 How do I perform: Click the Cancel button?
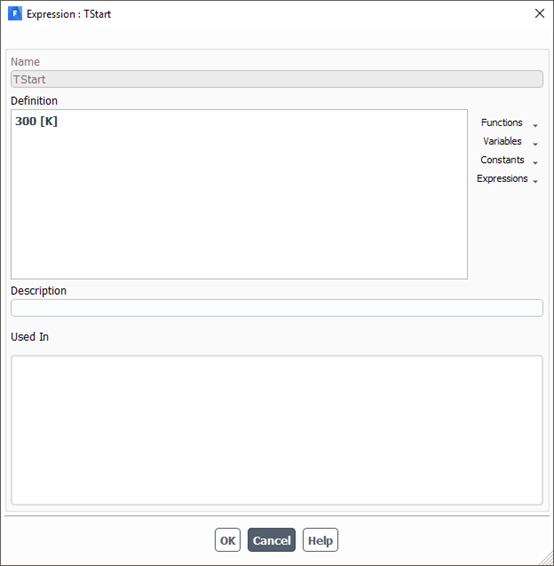coord(271,540)
